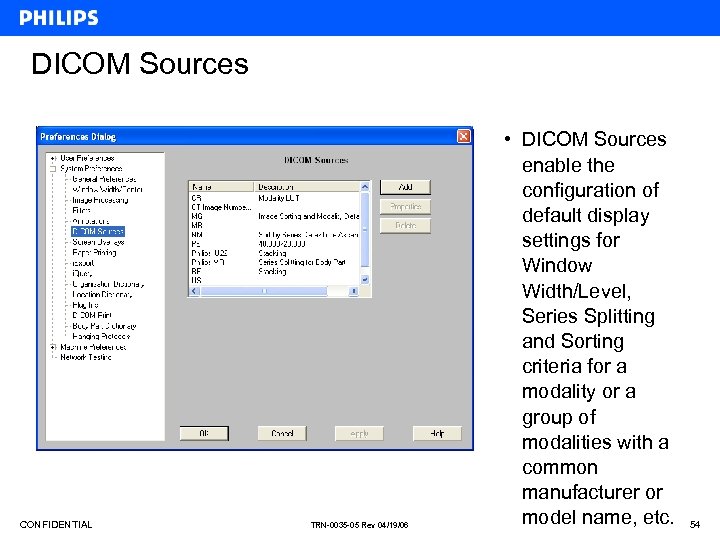
Task: Collapse the System Preferences tree node
Action: pyautogui.click(x=53, y=169)
